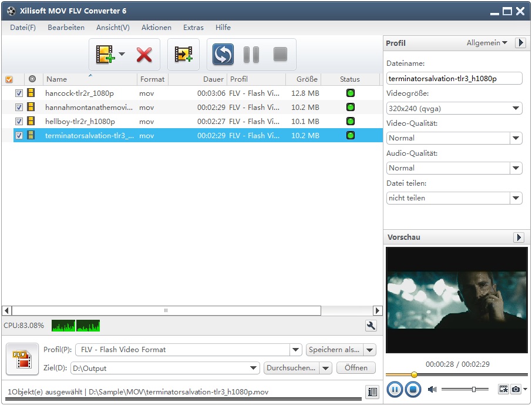This screenshot has width=532, height=405.
Task: Sort the list by the Dauer column header
Action: [x=197, y=79]
